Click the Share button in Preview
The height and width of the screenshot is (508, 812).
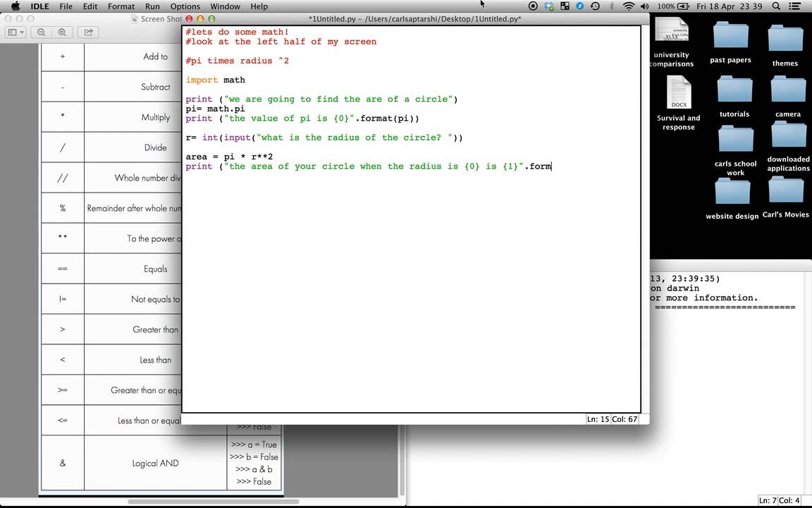pyautogui.click(x=89, y=32)
